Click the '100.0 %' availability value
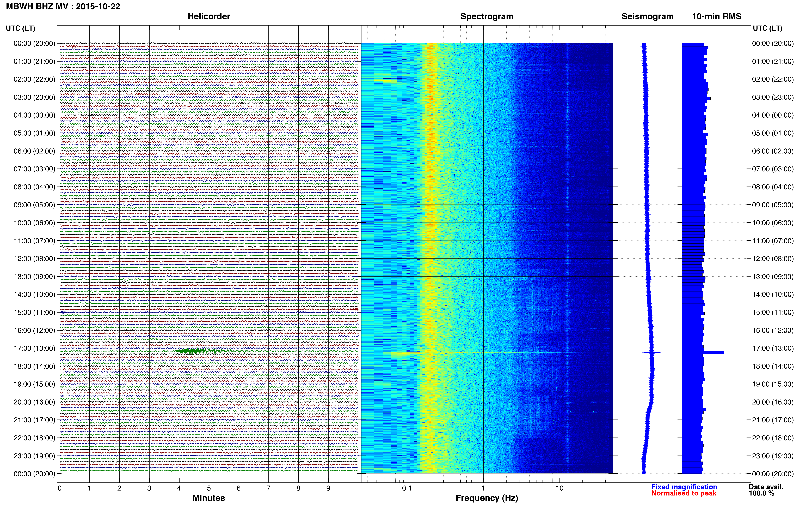The height and width of the screenshot is (508, 812). 762,493
